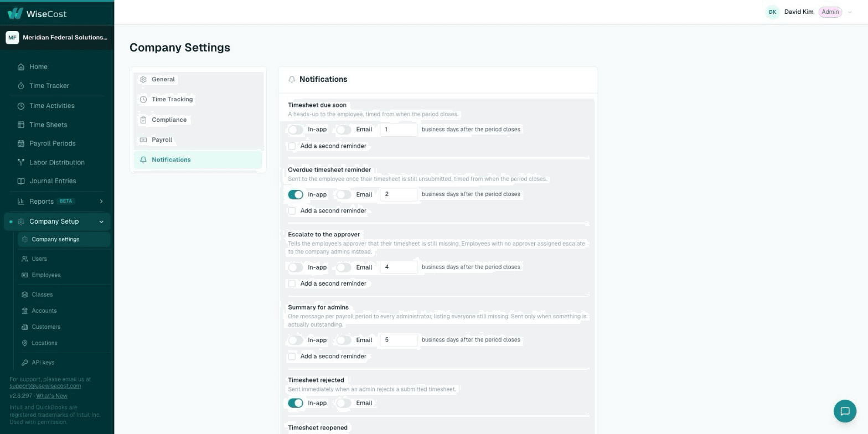Turn off In-app for Timesheet rejected

296,404
